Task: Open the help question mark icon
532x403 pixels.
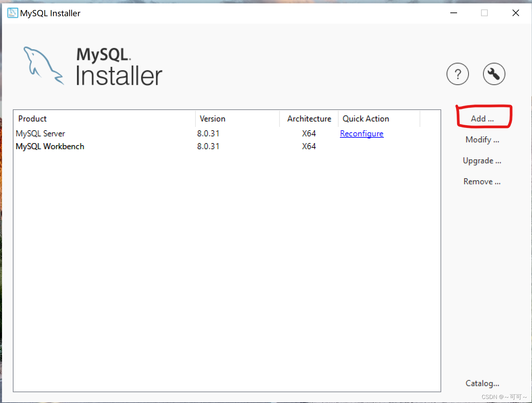Action: [457, 74]
